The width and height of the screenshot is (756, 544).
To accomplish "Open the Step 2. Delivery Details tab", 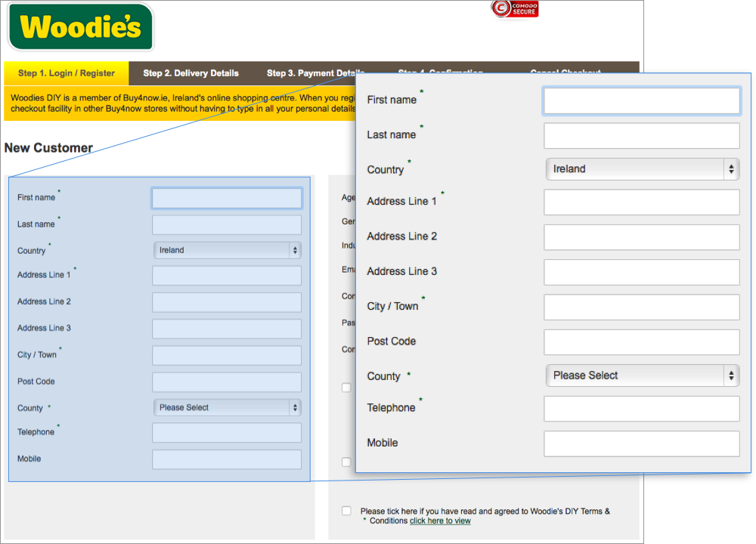I will pyautogui.click(x=191, y=73).
